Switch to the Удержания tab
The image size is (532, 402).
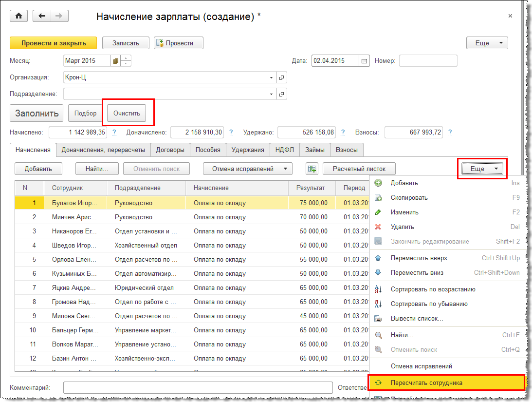coord(248,150)
